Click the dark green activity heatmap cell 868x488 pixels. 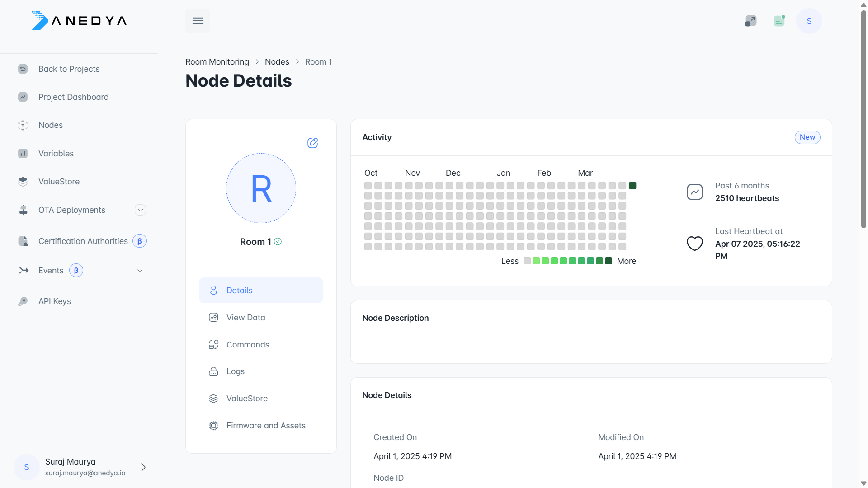pyautogui.click(x=632, y=185)
